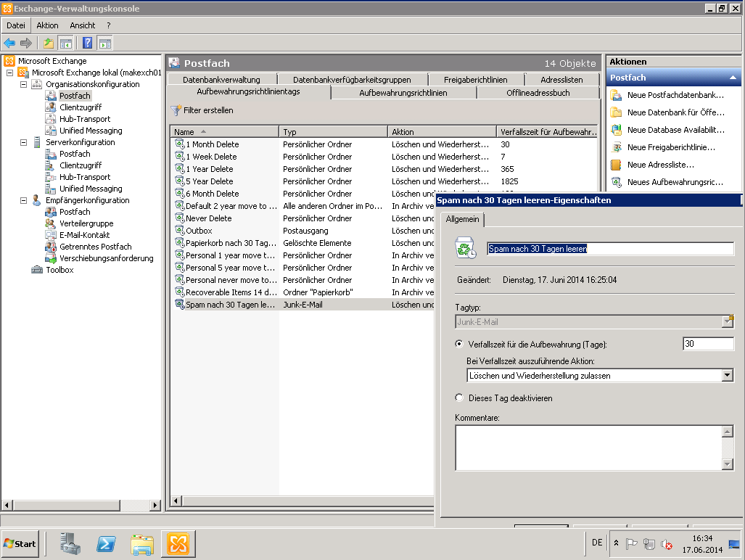Screen dimensions: 745x560
Task: Collapse the Organisationskonfiguration node
Action: click(x=23, y=84)
